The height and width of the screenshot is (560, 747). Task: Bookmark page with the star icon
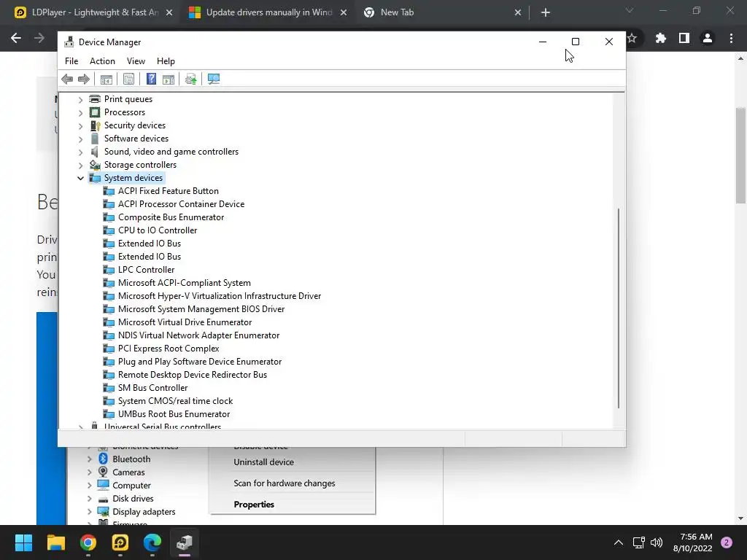[632, 38]
